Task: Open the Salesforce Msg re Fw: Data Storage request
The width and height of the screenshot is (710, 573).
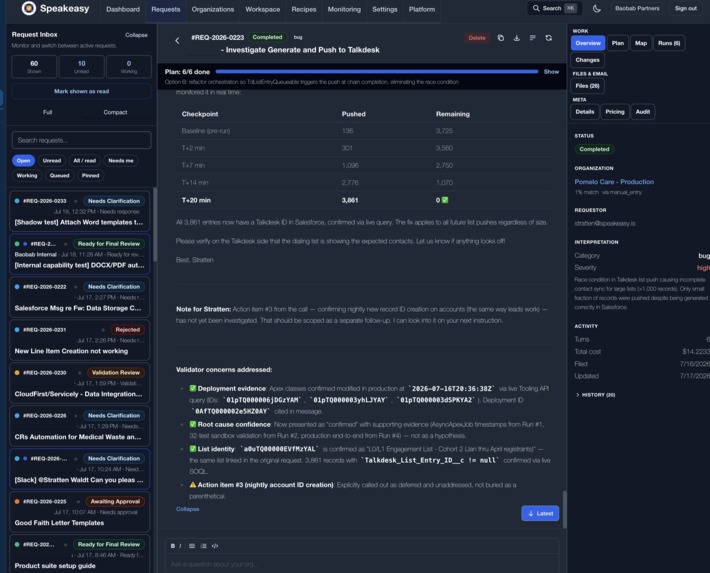Action: click(80, 297)
